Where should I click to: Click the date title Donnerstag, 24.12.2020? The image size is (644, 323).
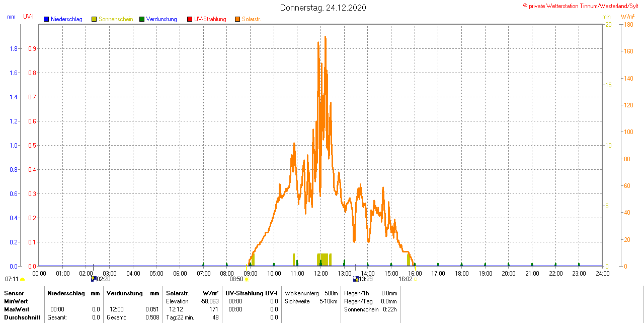click(x=323, y=8)
